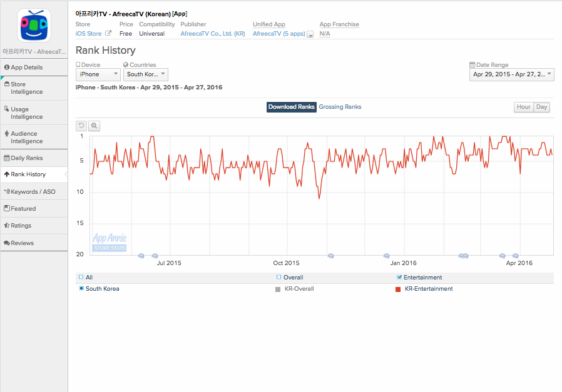Image resolution: width=562 pixels, height=392 pixels.
Task: Click the reset zoom undo icon
Action: click(x=81, y=126)
